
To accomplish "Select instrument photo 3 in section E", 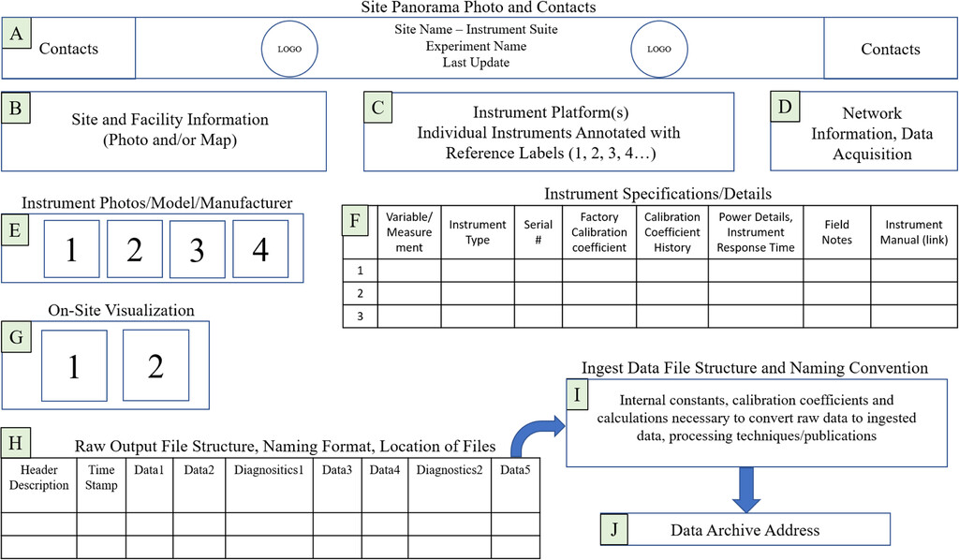I will pos(197,249).
